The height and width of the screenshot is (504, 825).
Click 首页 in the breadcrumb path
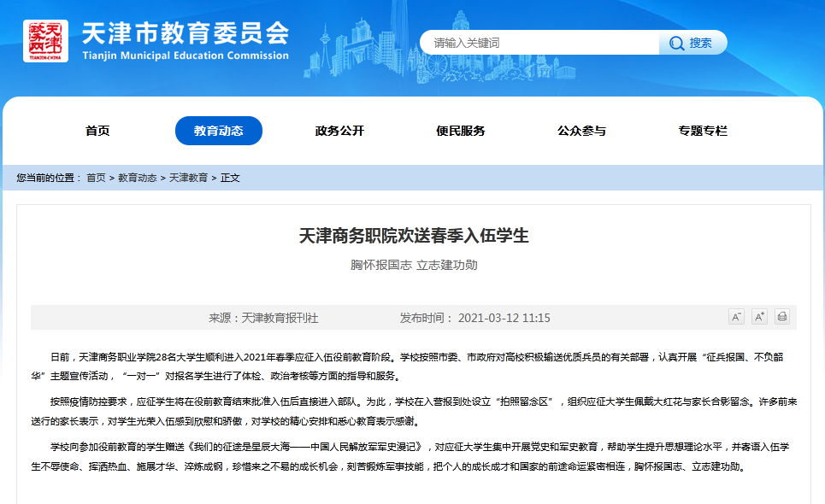pos(96,178)
